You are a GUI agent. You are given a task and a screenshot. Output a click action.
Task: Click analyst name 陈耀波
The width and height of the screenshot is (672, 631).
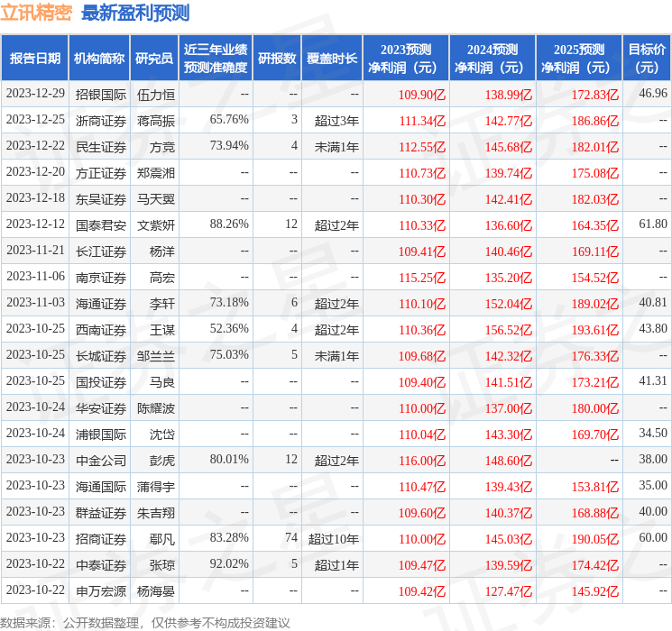pyautogui.click(x=155, y=408)
